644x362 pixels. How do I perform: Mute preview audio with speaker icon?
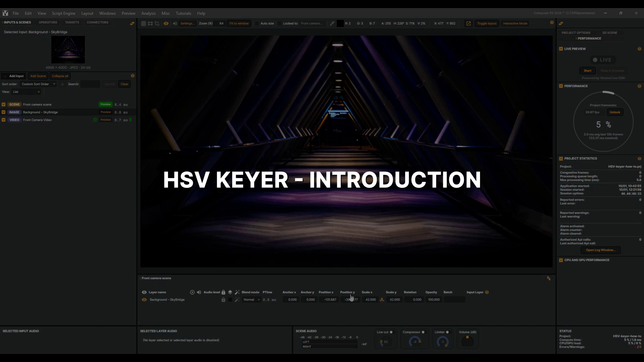click(x=175, y=23)
